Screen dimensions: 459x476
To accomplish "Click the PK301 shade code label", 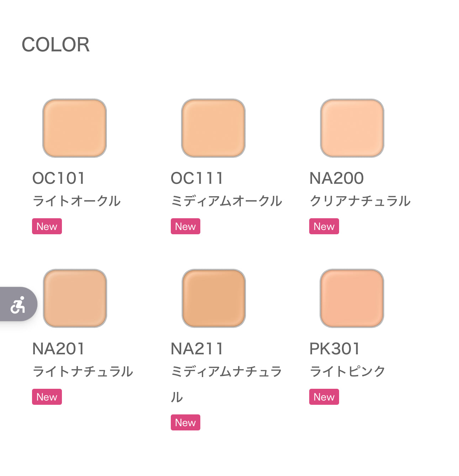I will tap(334, 349).
